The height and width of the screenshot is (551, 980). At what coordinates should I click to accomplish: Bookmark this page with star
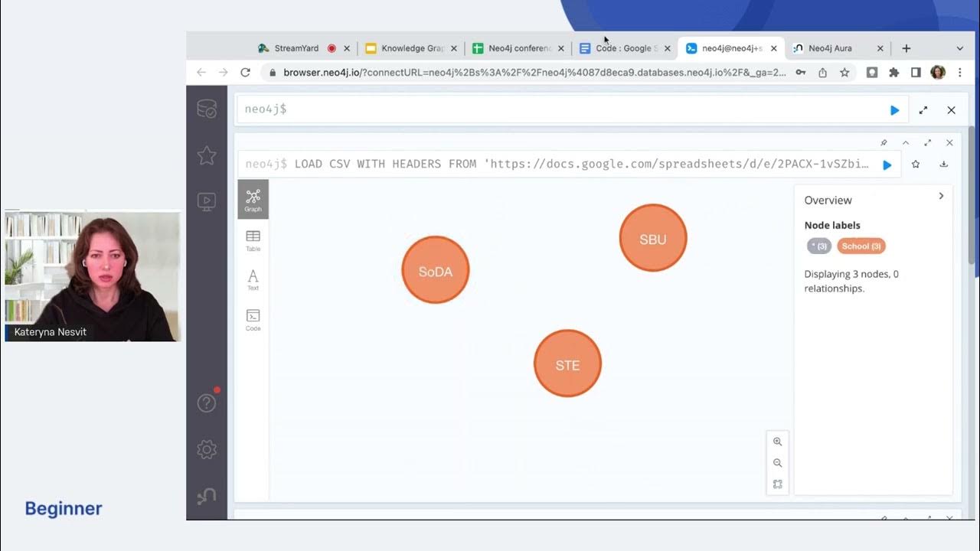pyautogui.click(x=844, y=72)
